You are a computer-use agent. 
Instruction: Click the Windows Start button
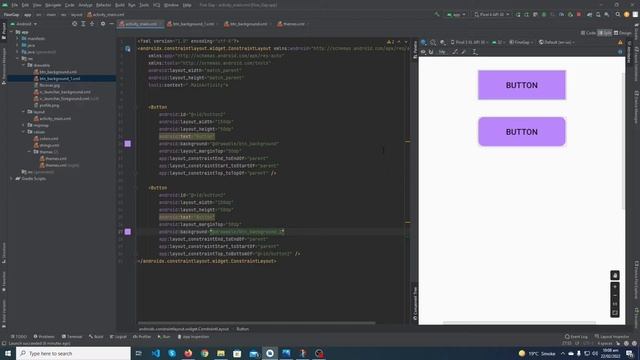click(x=8, y=353)
